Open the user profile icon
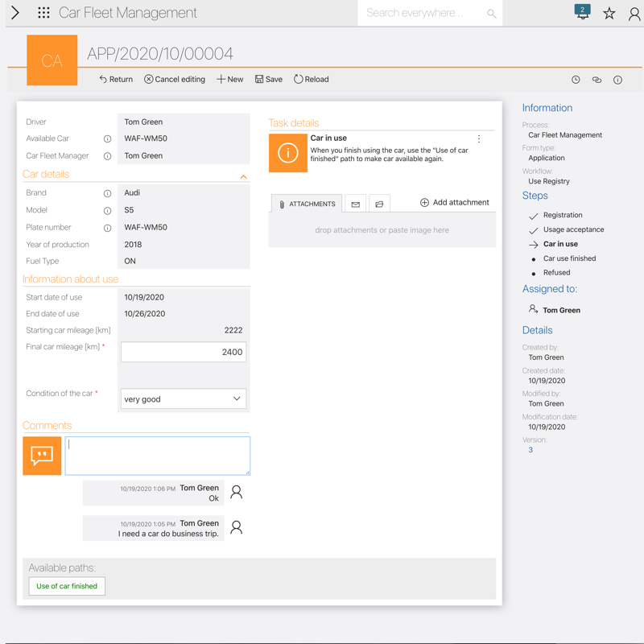Screen dimensions: 644x644 point(634,13)
